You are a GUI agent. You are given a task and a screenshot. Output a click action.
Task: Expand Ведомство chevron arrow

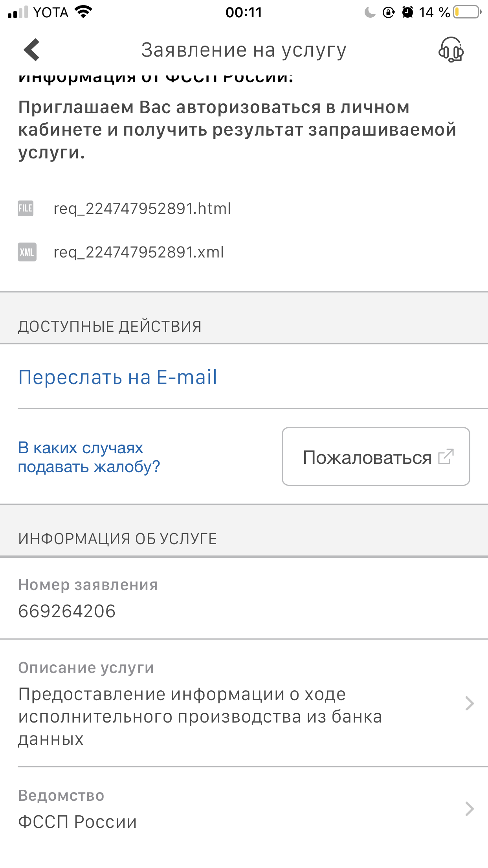click(x=469, y=809)
